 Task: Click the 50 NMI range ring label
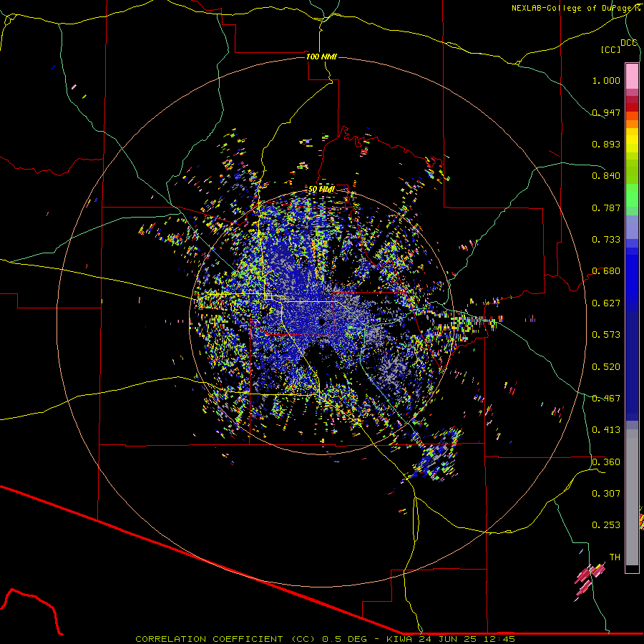click(x=321, y=189)
